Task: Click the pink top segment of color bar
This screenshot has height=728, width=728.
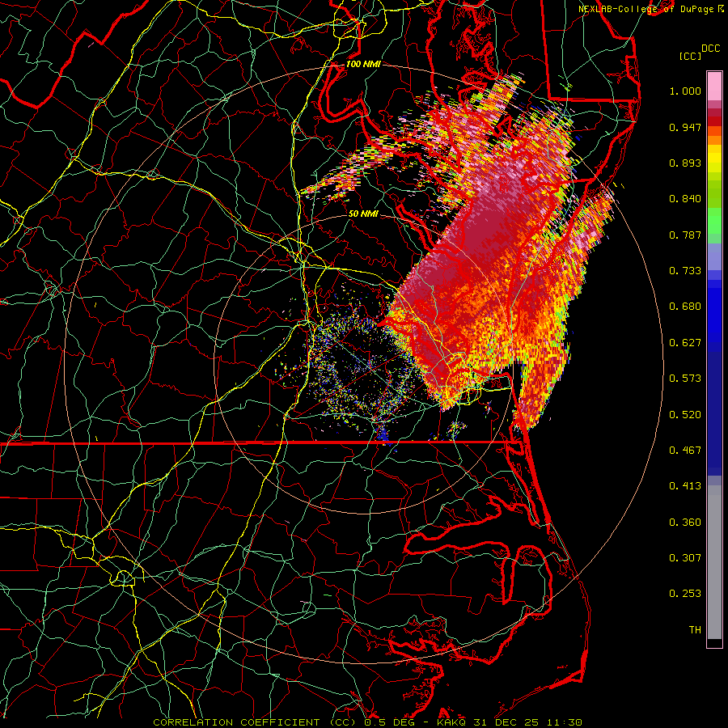Action: click(714, 87)
